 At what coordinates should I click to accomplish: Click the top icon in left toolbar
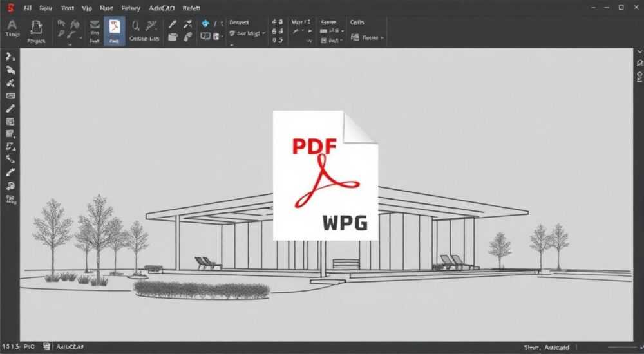[x=10, y=57]
